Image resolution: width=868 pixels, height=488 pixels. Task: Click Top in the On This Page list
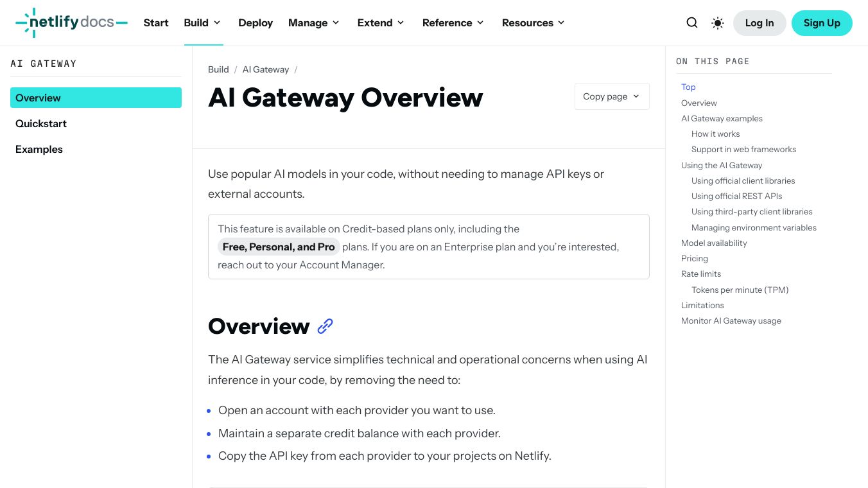(688, 87)
